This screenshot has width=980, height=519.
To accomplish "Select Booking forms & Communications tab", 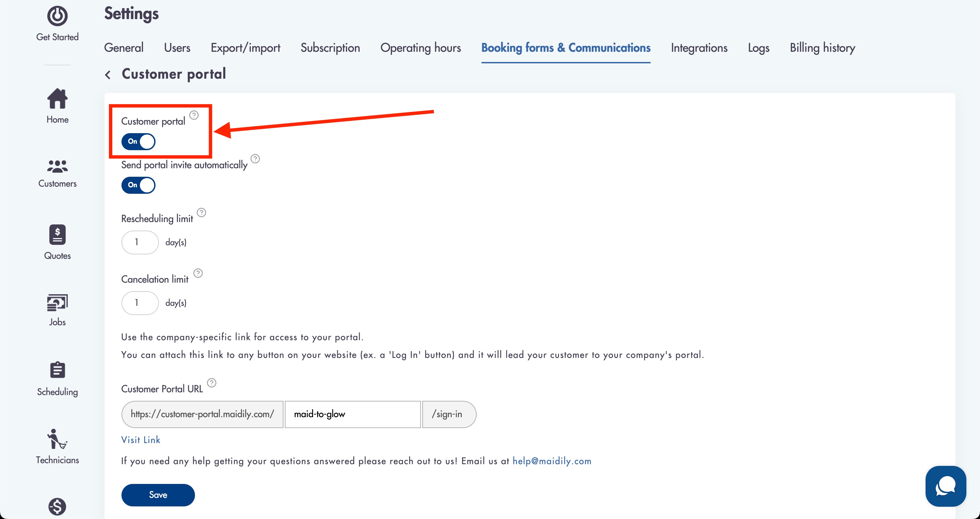I will [x=566, y=48].
